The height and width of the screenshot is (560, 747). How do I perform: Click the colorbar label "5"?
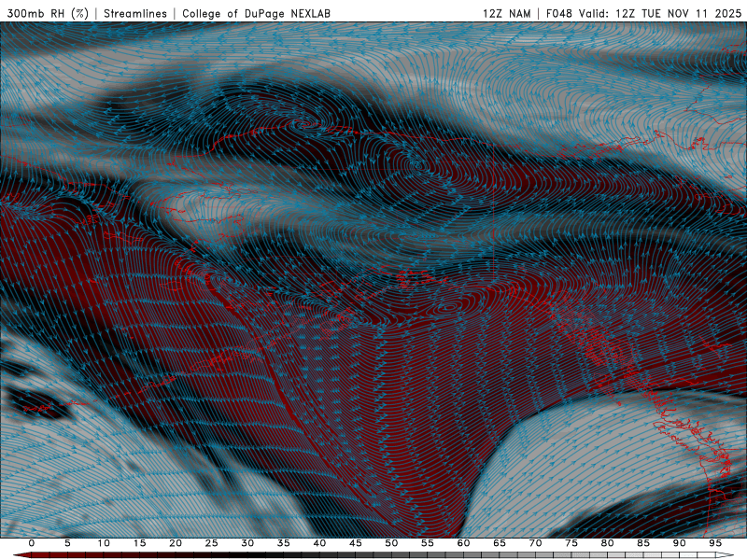pyautogui.click(x=67, y=543)
